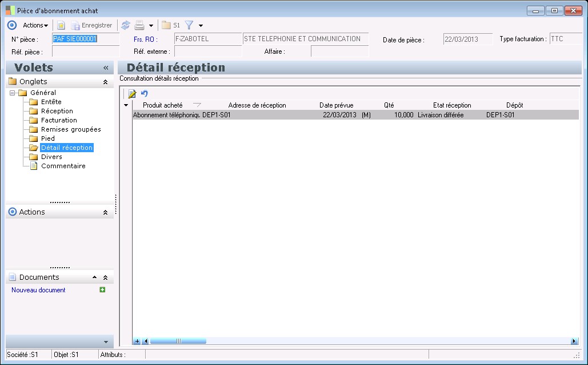Click the Objet :S1 status bar entry

66,355
